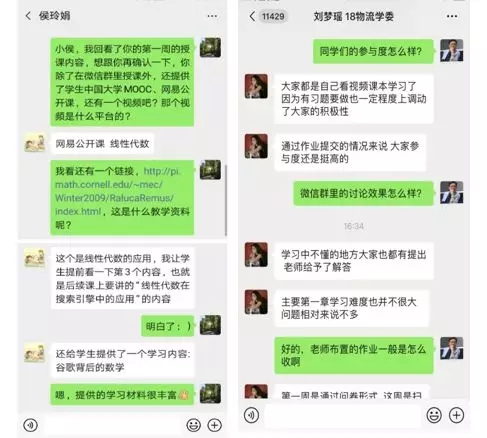The height and width of the screenshot is (438, 487).
Task: Tap the scrollbar in the 侯玲娟 chat
Action: [226, 200]
